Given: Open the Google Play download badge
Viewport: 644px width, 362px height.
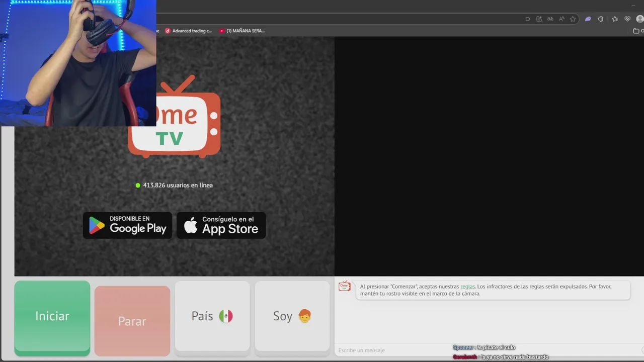Looking at the screenshot, I should click(128, 225).
